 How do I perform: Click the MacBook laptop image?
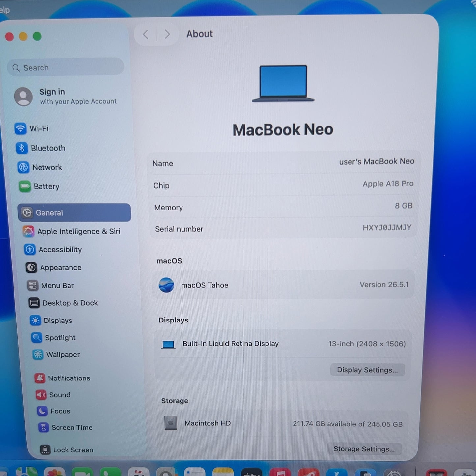(x=283, y=84)
